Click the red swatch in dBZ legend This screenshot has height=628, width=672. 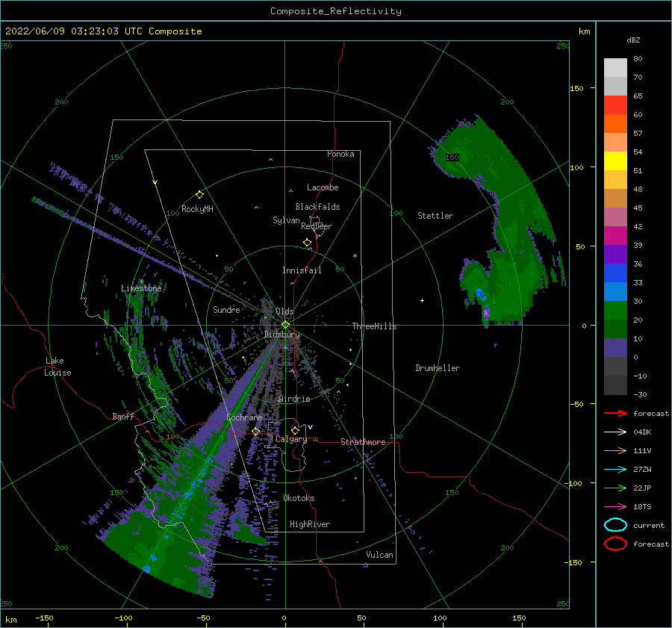(x=615, y=105)
